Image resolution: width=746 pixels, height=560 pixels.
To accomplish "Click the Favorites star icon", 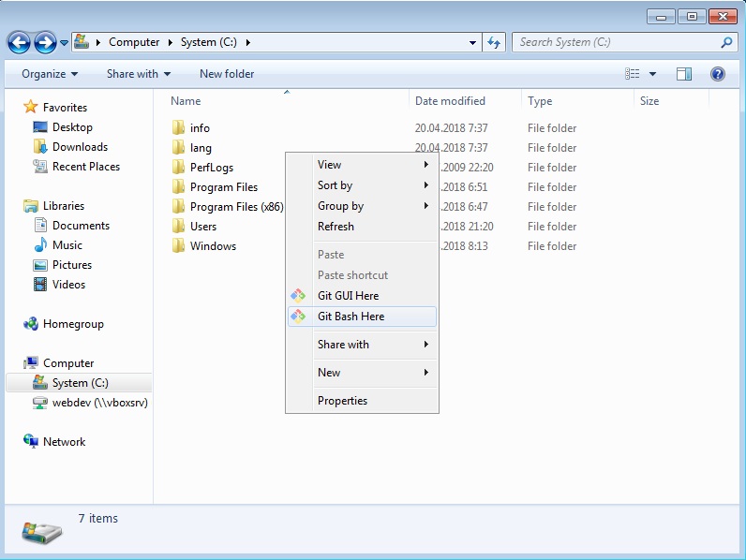I will [30, 107].
